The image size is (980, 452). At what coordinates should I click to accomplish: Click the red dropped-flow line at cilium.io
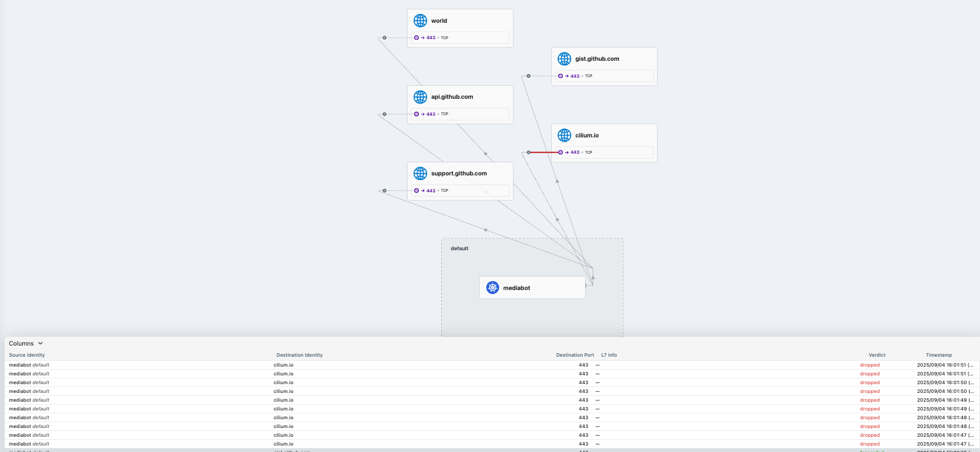544,152
